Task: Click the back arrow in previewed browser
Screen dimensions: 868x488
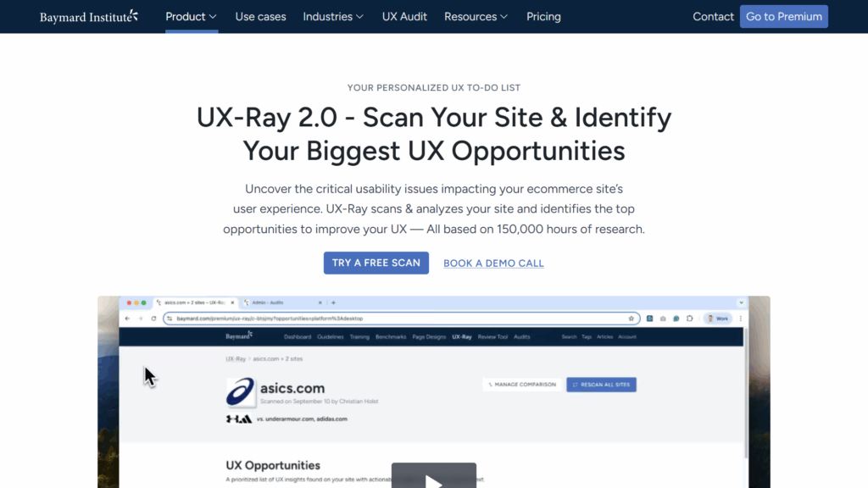Action: 128,319
